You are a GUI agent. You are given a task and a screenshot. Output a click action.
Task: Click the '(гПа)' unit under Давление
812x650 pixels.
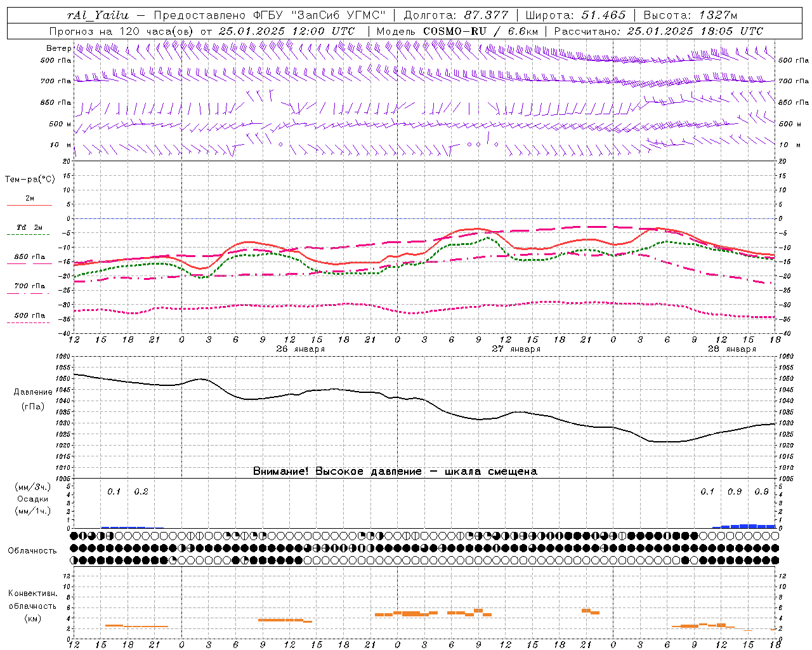pos(33,407)
